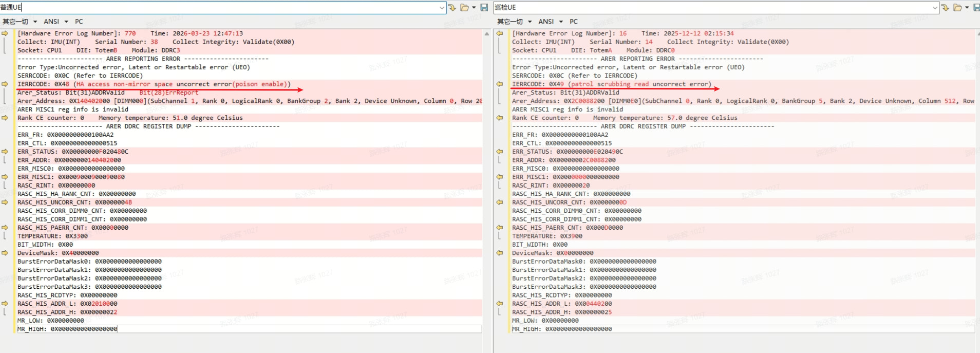Viewport: 980px width, 353px height.
Task: Click copy-right arrow beside left RASC_HIS_UNCORR_CNT line
Action: pyautogui.click(x=5, y=202)
